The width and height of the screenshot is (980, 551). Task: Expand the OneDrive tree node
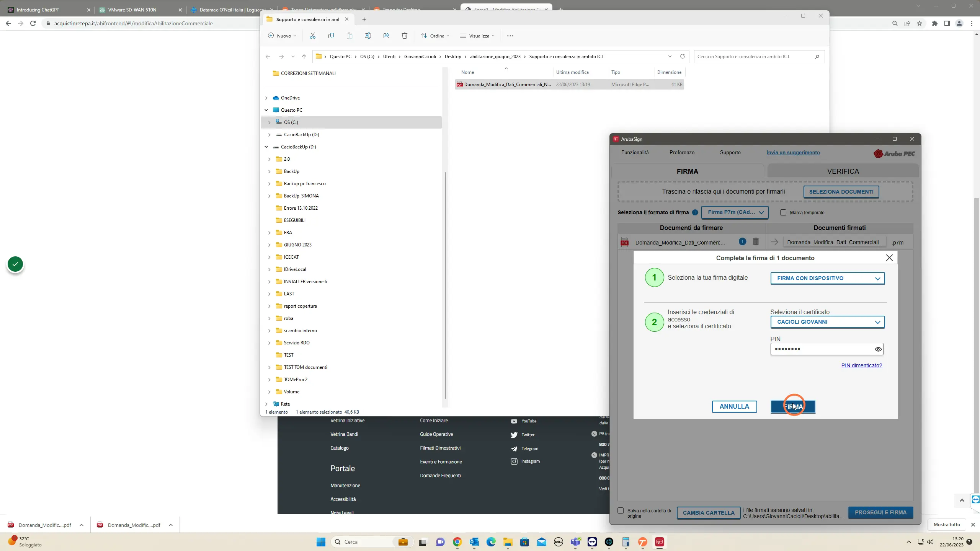tap(266, 98)
